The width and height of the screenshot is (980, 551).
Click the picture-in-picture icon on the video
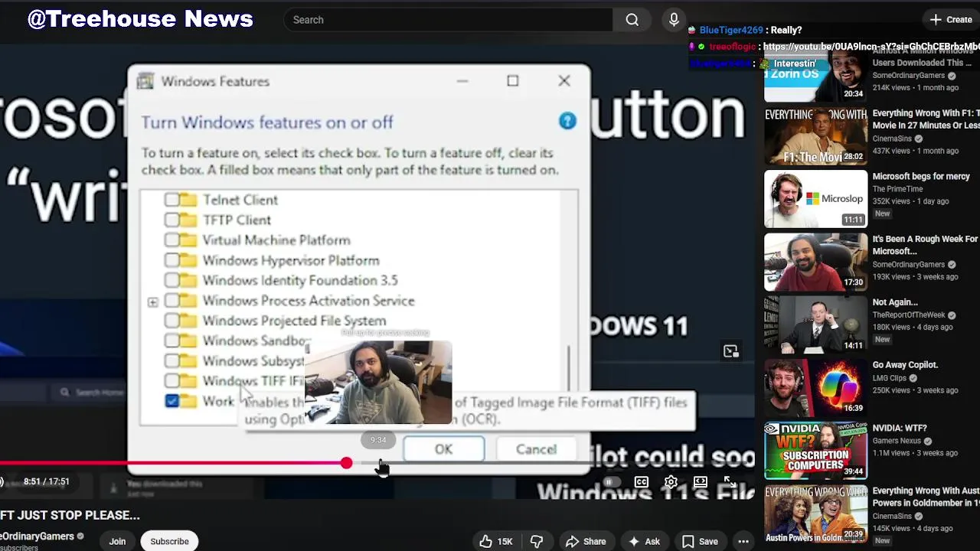[731, 351]
